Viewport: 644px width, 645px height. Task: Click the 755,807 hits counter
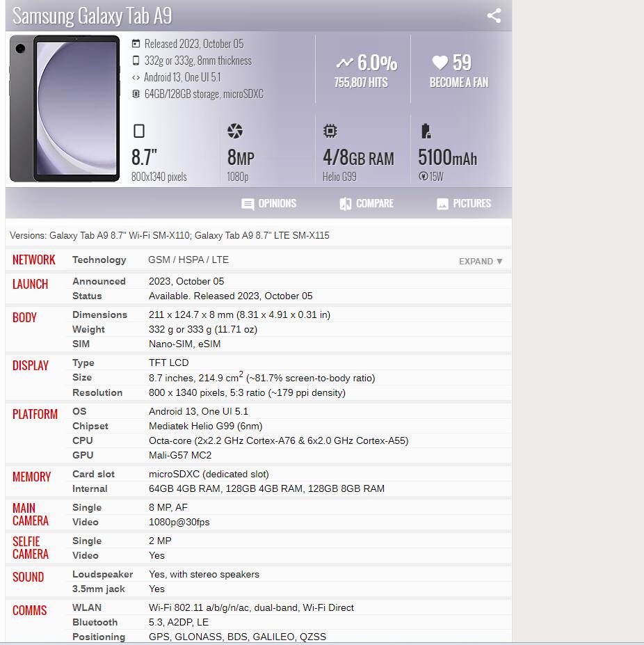(x=361, y=83)
